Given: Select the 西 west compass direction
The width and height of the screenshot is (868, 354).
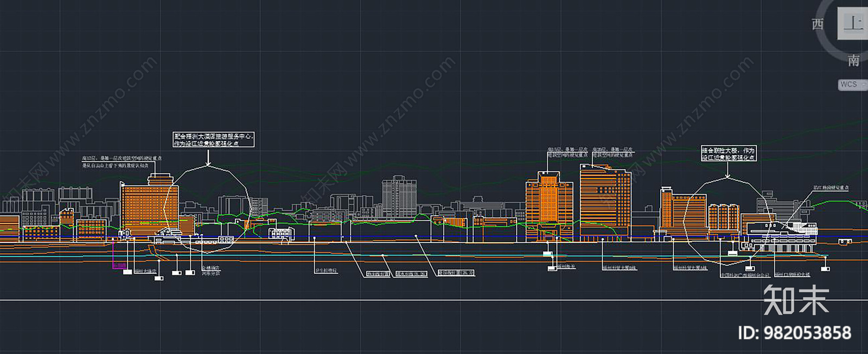Looking at the screenshot, I should pyautogui.click(x=818, y=24).
